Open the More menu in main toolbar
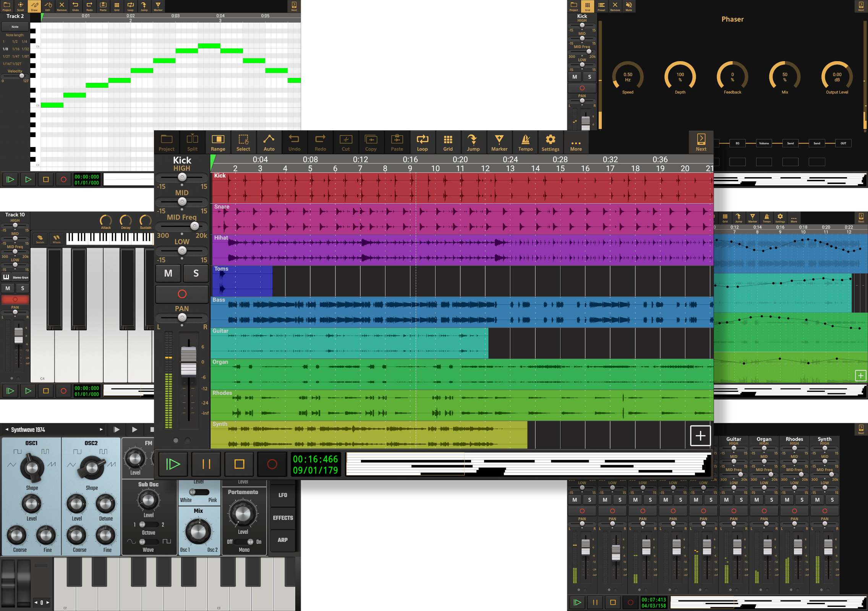 [x=576, y=142]
